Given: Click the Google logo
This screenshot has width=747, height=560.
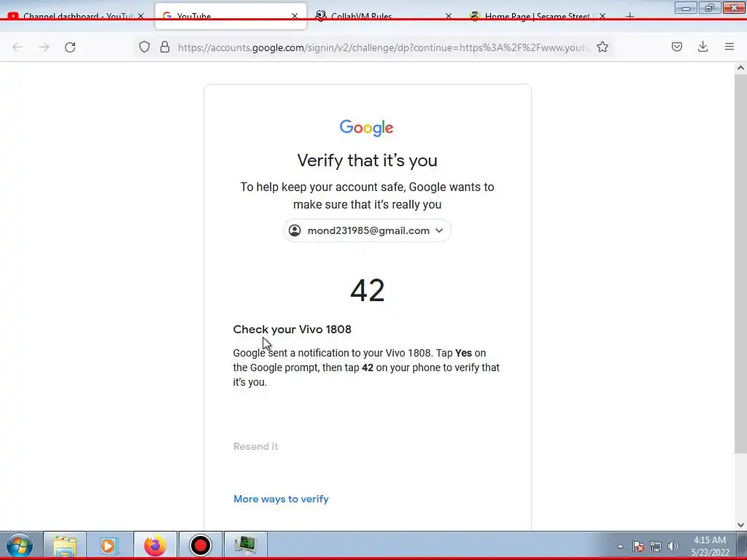Looking at the screenshot, I should pyautogui.click(x=366, y=128).
